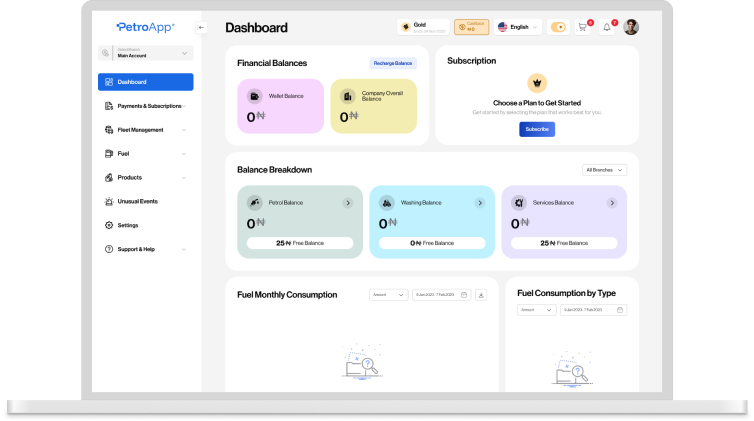The width and height of the screenshot is (754, 421).
Task: Open Unusual Events in the sidebar
Action: 137,201
